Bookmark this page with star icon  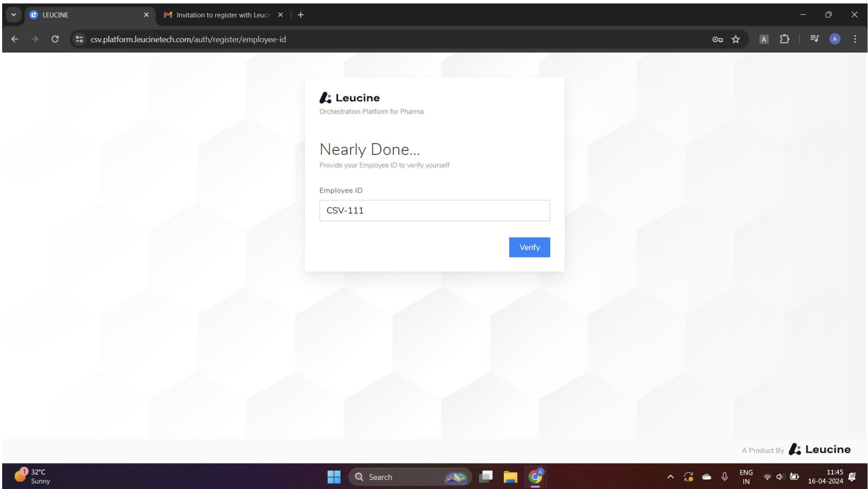[736, 39]
